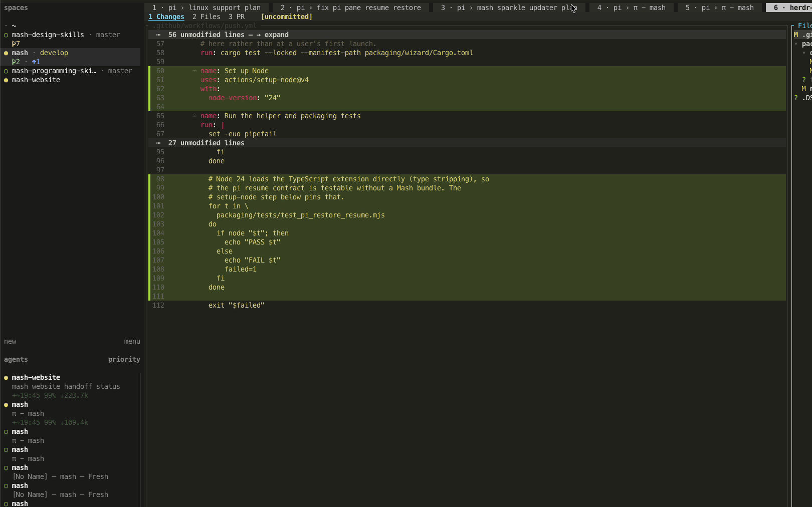The image size is (812, 507).
Task: Click line 104 'if node "$t"; then'
Action: coord(252,233)
